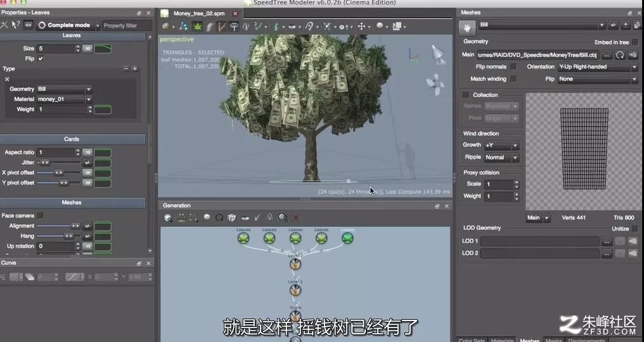Click the red X delete icon in Generation toolbar
644x342 pixels.
pos(295,218)
